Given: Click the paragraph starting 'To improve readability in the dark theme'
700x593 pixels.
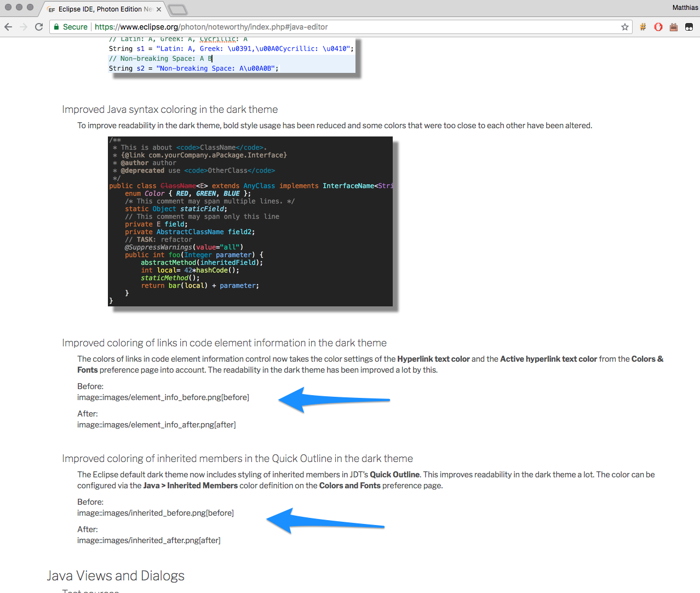Looking at the screenshot, I should (335, 126).
